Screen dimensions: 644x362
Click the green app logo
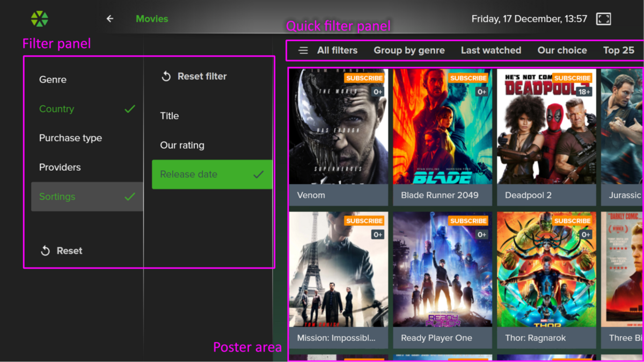pyautogui.click(x=40, y=19)
